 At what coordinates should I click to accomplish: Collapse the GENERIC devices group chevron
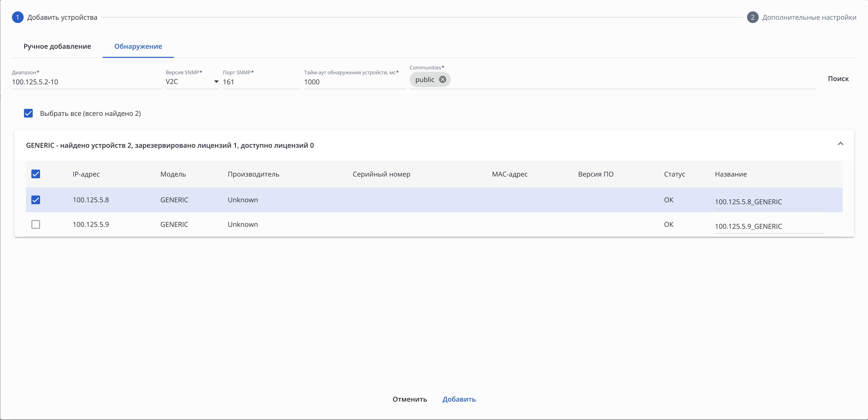[x=840, y=144]
